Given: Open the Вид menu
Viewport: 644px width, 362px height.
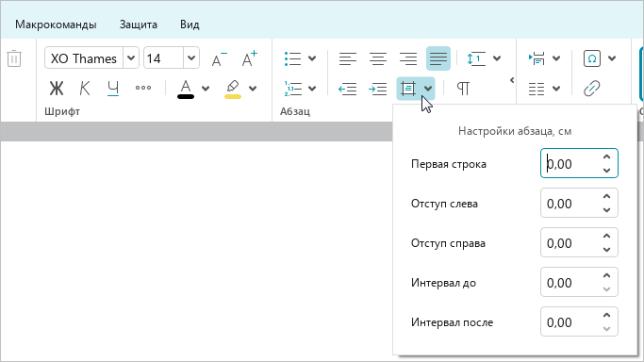Looking at the screenshot, I should (190, 25).
